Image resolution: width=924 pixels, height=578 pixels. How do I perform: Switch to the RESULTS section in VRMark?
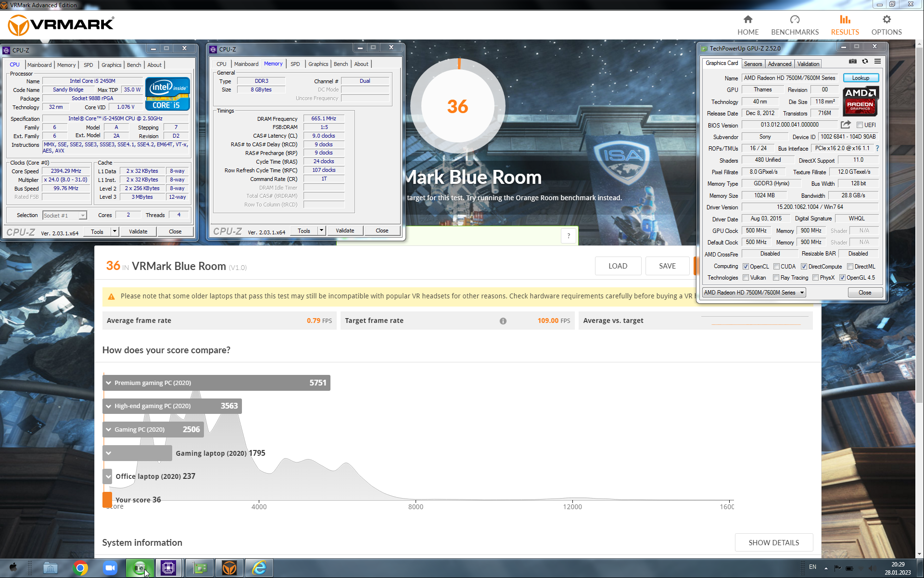pyautogui.click(x=845, y=26)
